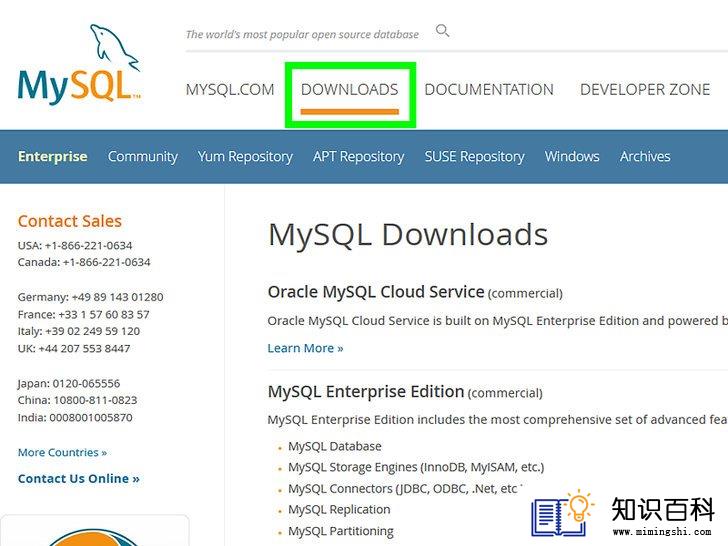Open the Windows downloads page
This screenshot has height=546, width=728.
click(572, 156)
